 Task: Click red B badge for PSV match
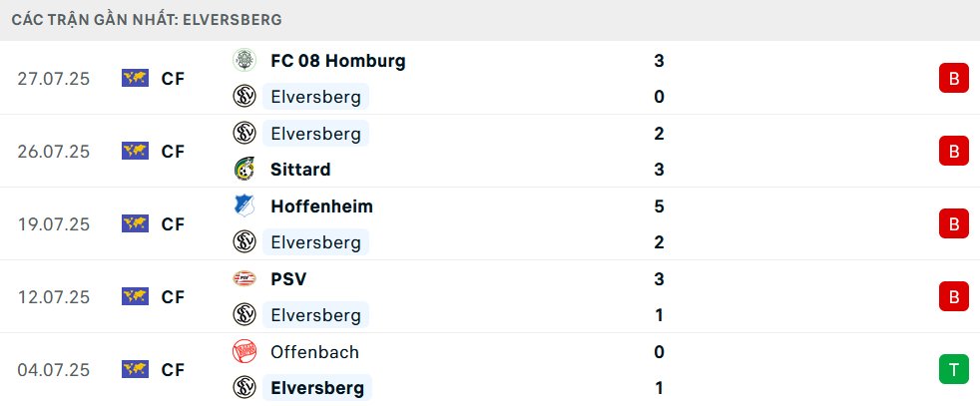tap(954, 296)
